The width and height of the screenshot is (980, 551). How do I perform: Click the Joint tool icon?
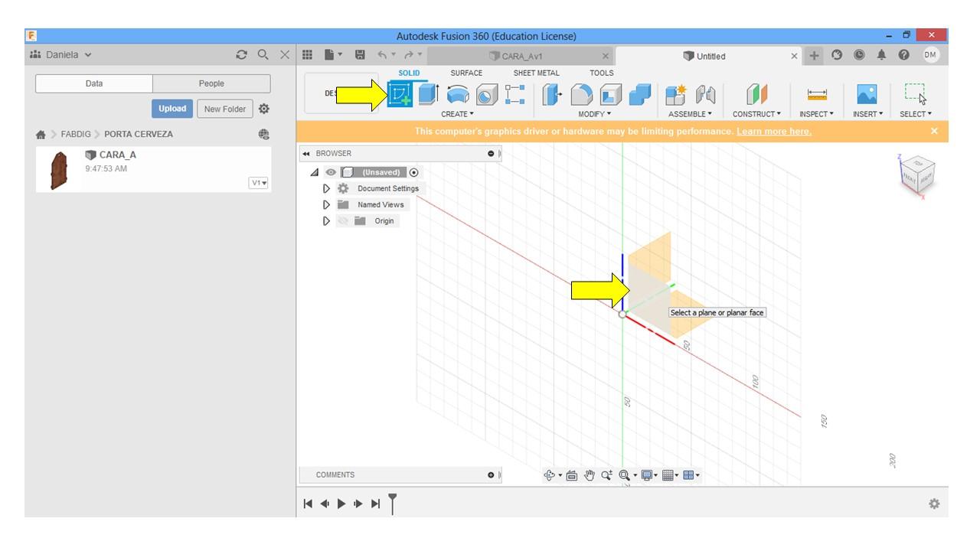pos(705,94)
